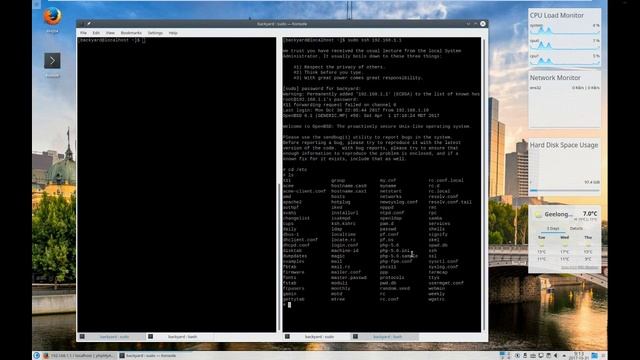Click the Thu forecast column
Image resolution: width=640 pixels, height=360 pixels.
588,248
